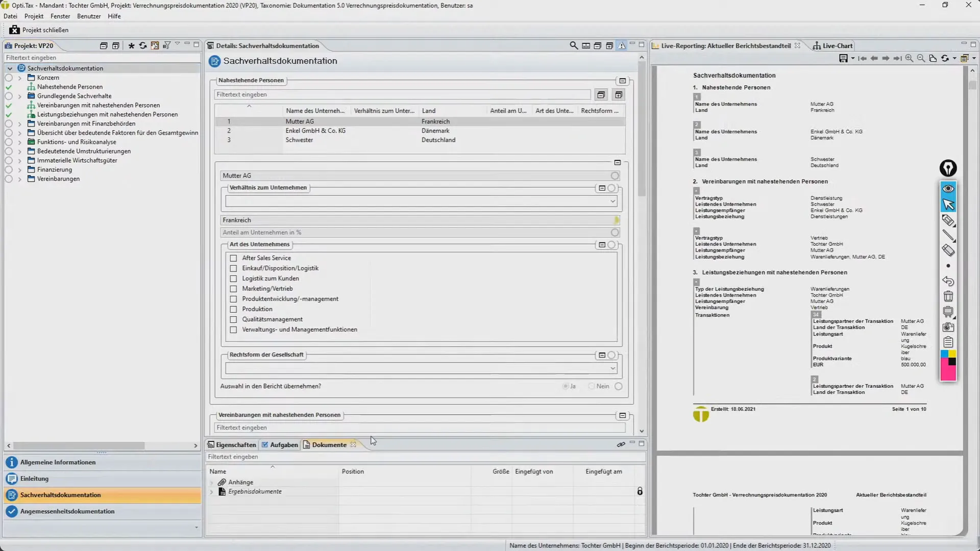Click the camera snapshot tool
980x551 pixels.
[948, 327]
